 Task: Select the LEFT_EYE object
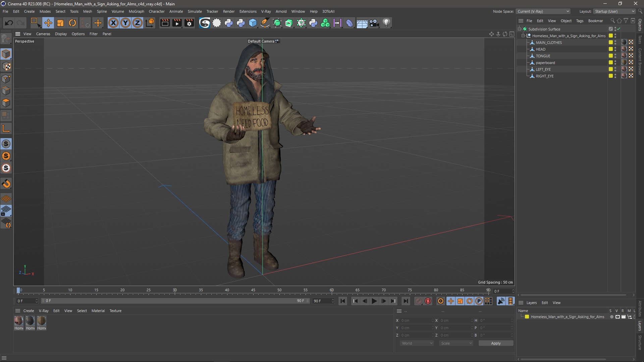click(543, 69)
